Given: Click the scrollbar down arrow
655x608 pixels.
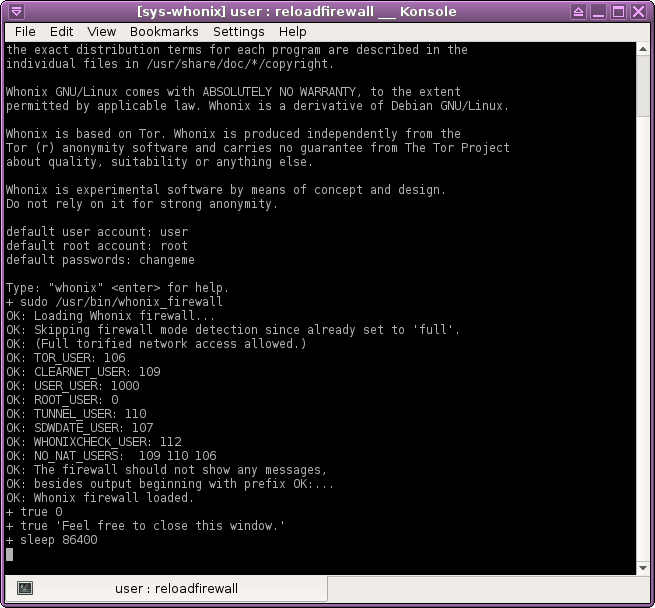Looking at the screenshot, I should pos(644,567).
